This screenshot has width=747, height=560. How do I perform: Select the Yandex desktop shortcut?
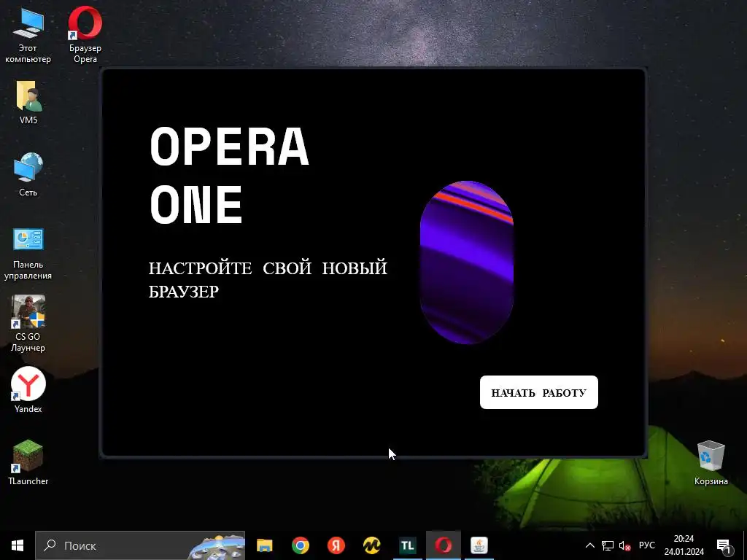click(x=28, y=391)
